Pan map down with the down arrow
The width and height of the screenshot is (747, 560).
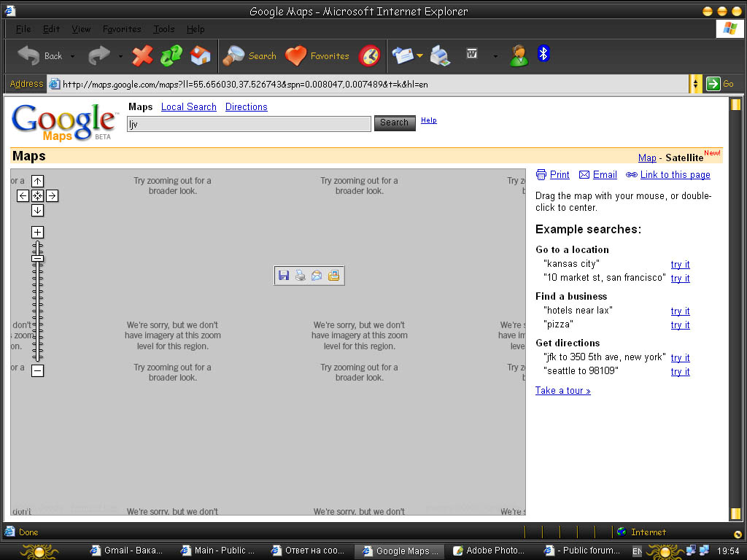(x=38, y=211)
